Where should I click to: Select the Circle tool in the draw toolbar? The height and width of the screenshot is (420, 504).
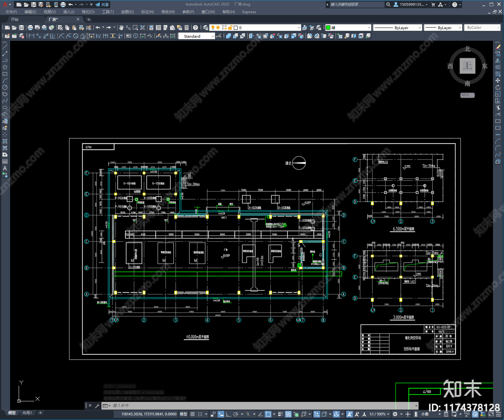pyautogui.click(x=5, y=87)
